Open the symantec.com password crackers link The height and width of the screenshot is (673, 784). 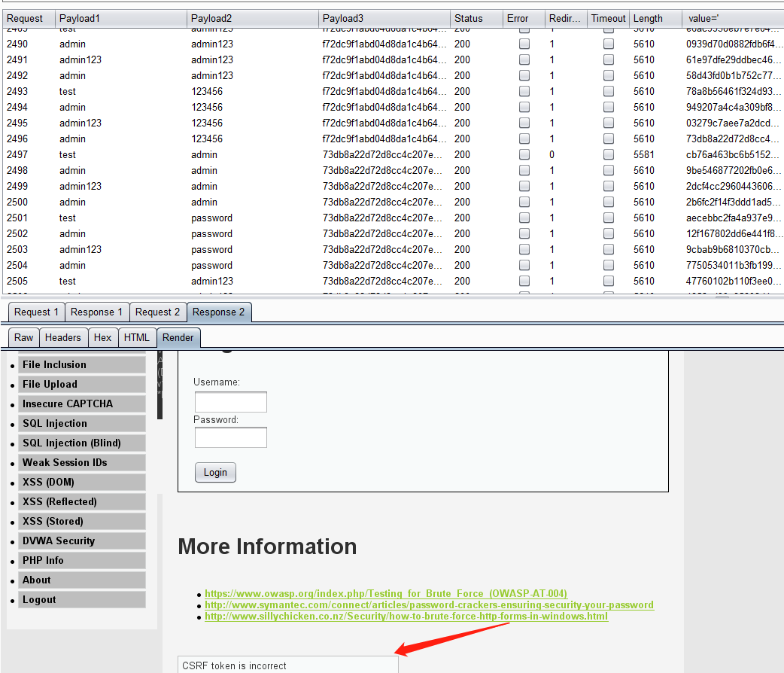[430, 605]
